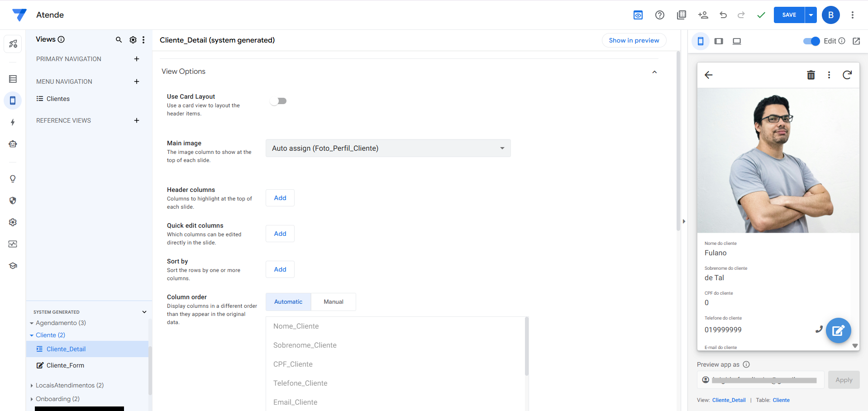Add a Header columns entry
The width and height of the screenshot is (868, 411).
[280, 198]
